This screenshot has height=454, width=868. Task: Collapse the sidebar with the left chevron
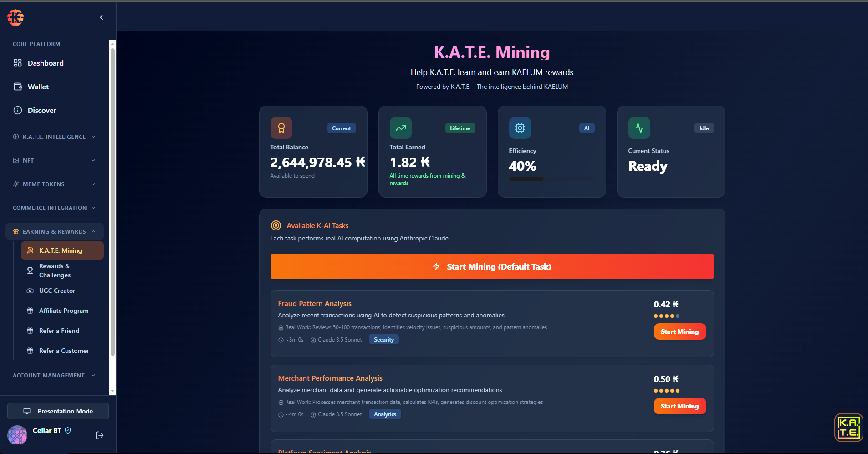click(102, 17)
